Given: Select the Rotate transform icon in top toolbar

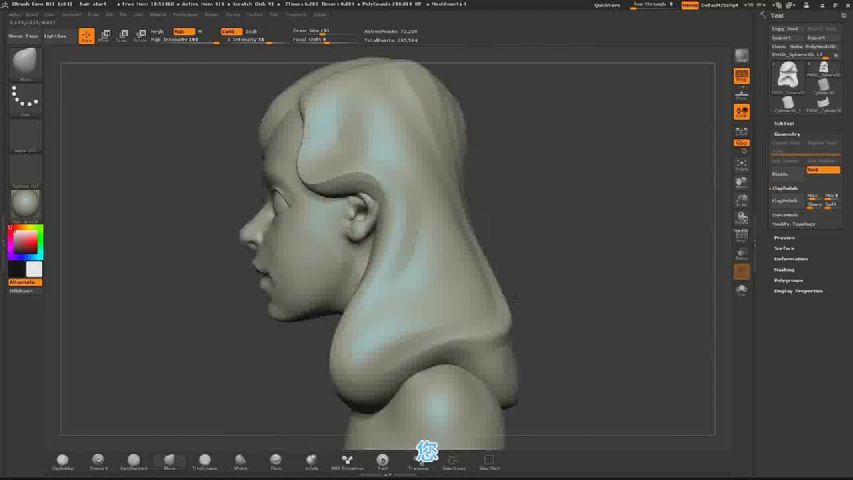Looking at the screenshot, I should (x=140, y=36).
